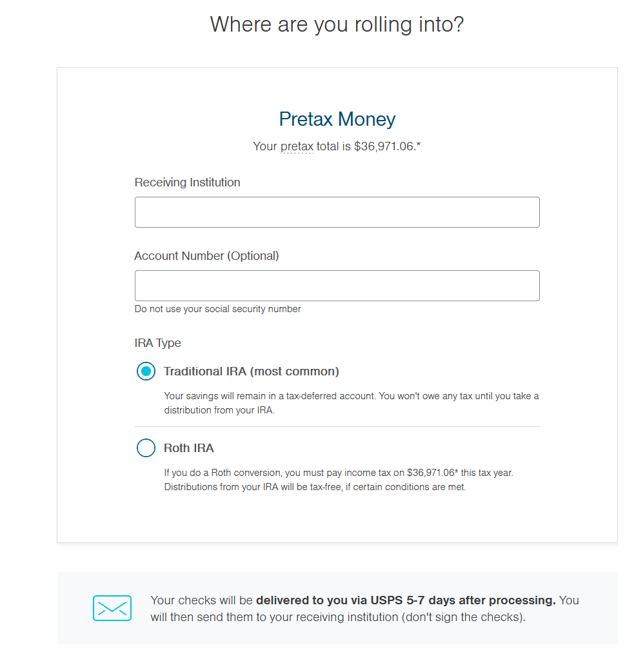625x672 pixels.
Task: Click the bold USPS 5-7 days delivery text
Action: tap(406, 600)
